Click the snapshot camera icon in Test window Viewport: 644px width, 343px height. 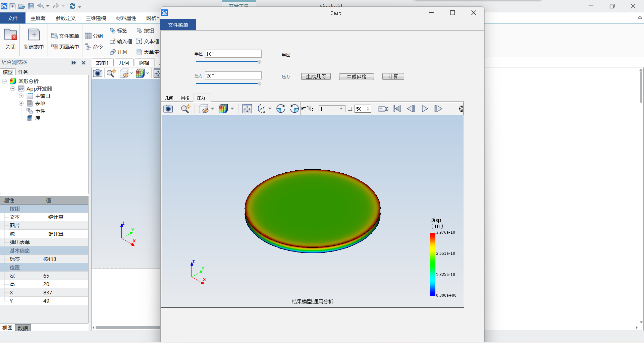168,109
